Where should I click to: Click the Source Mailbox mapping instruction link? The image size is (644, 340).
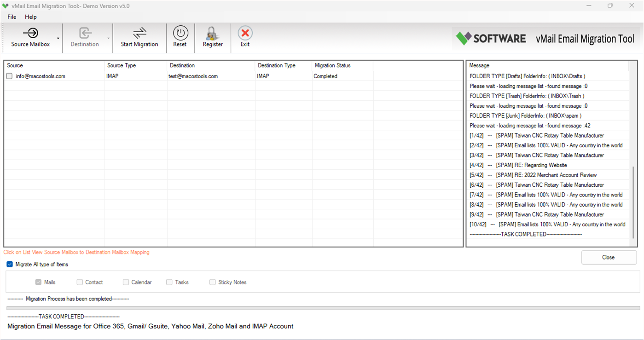click(x=76, y=252)
